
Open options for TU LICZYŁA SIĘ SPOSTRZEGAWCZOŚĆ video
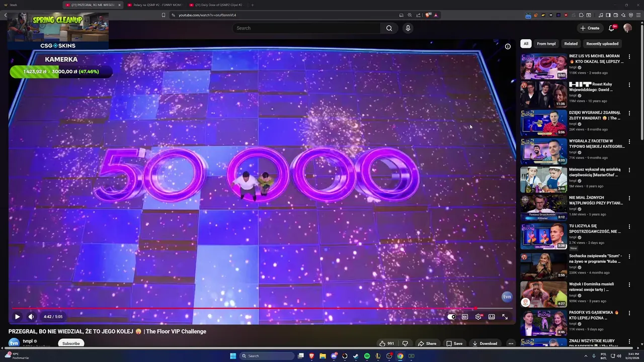tap(629, 227)
